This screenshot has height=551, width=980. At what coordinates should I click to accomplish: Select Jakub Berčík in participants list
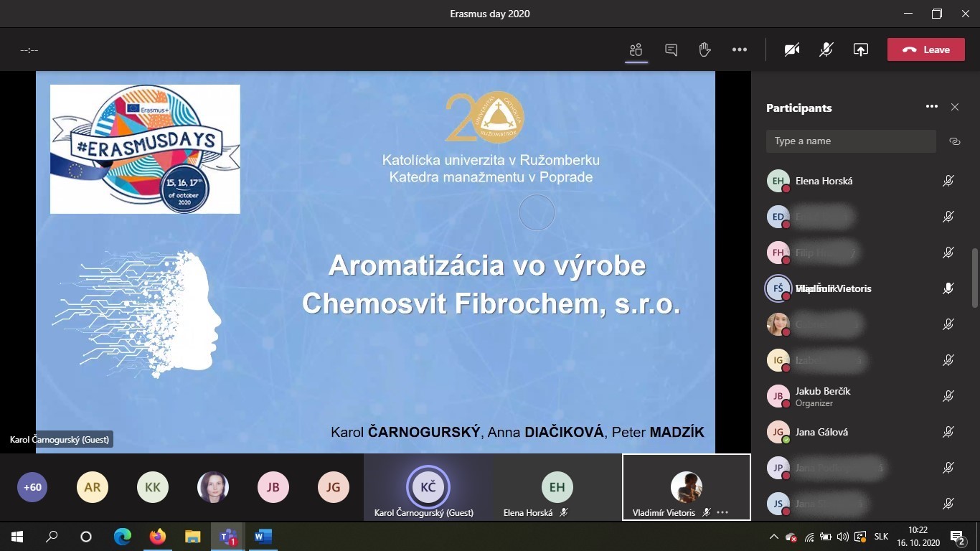823,392
